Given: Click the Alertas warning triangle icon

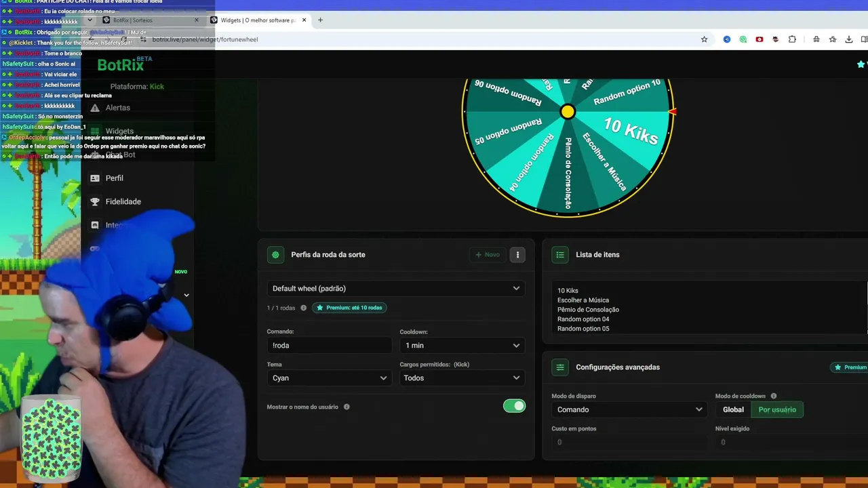Looking at the screenshot, I should (x=95, y=108).
